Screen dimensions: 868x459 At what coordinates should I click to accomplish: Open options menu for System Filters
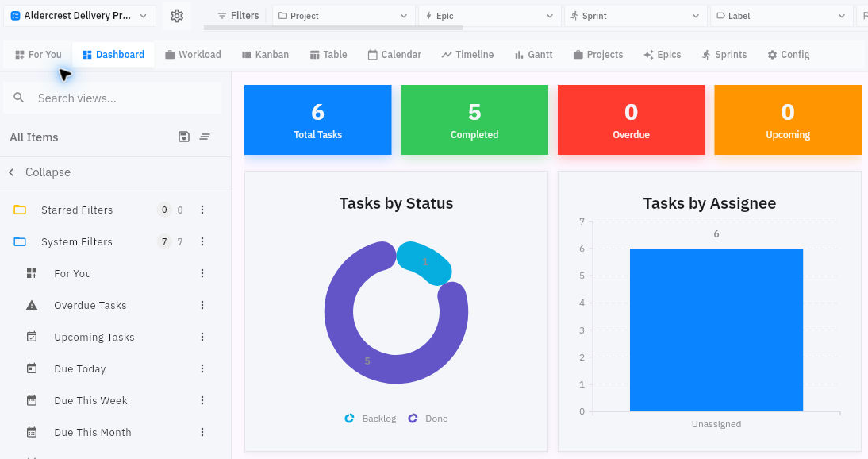[x=202, y=241]
